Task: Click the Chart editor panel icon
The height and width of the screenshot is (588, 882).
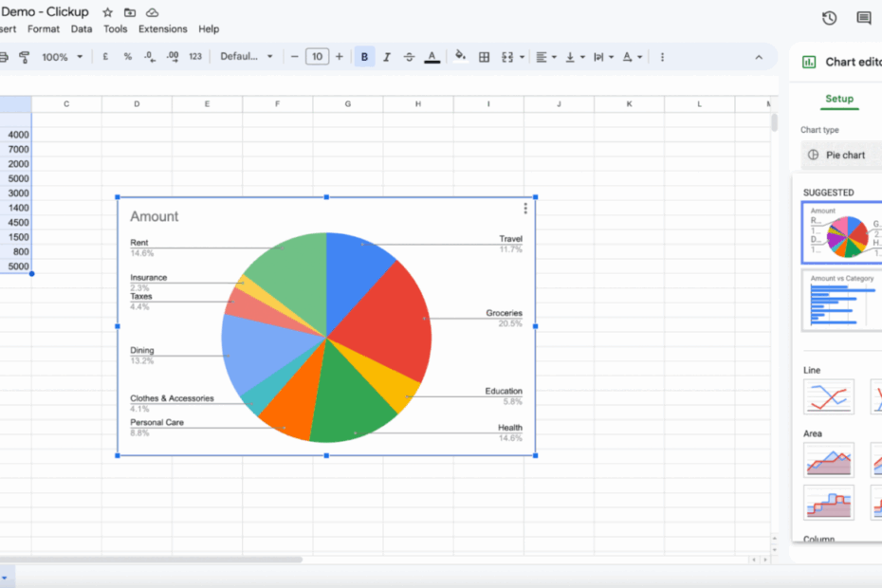Action: [809, 62]
